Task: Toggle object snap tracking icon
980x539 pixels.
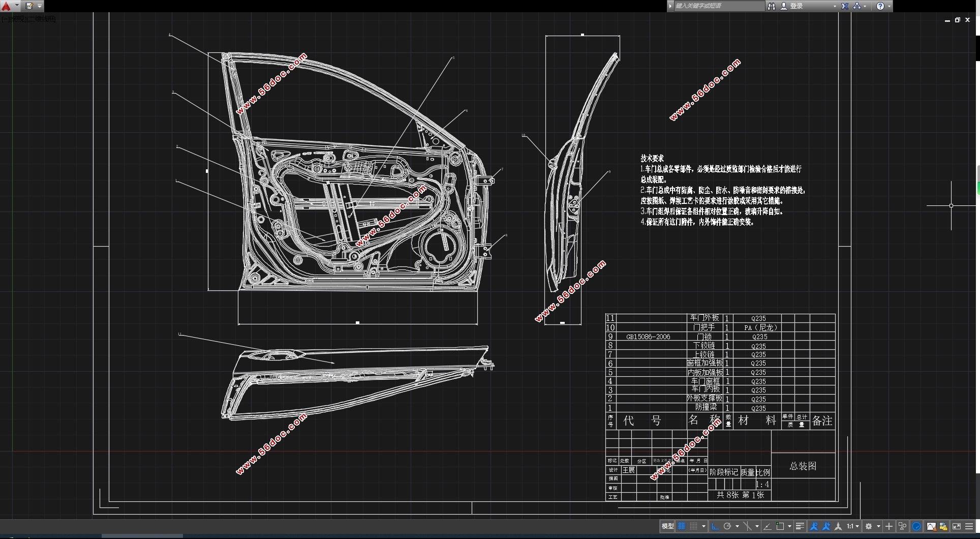Action: 747,526
